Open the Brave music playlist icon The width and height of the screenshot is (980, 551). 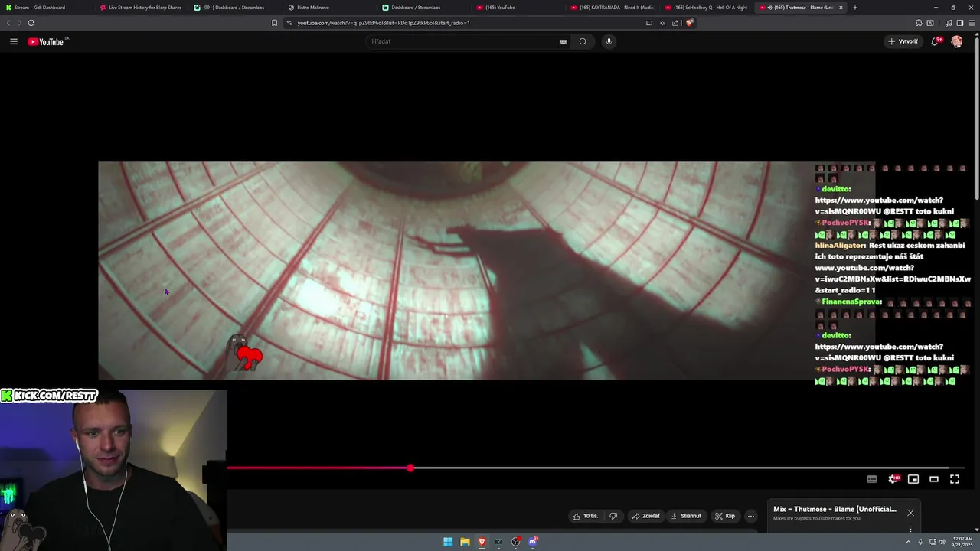pyautogui.click(x=949, y=23)
